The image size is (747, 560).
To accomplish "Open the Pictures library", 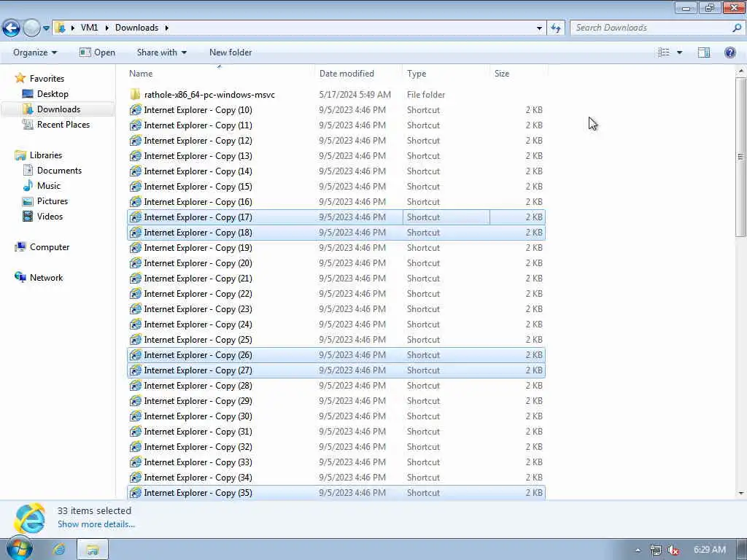I will (53, 201).
